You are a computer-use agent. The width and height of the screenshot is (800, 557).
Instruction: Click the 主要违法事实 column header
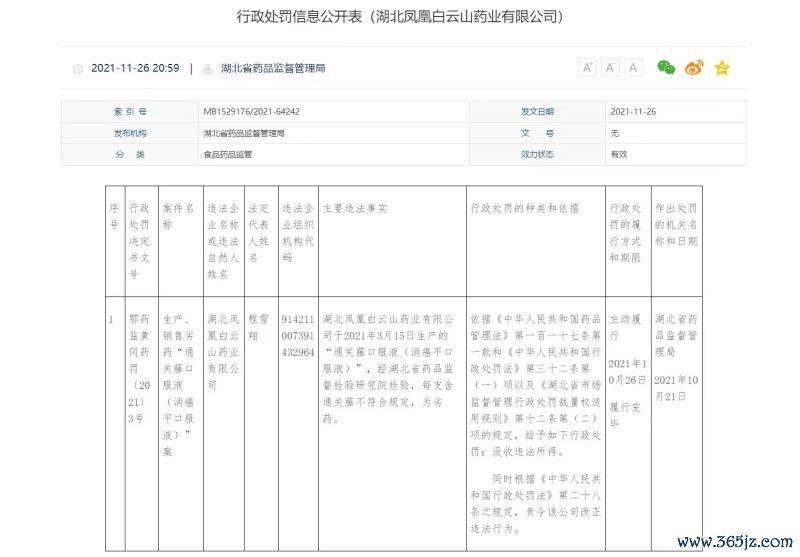(x=356, y=208)
